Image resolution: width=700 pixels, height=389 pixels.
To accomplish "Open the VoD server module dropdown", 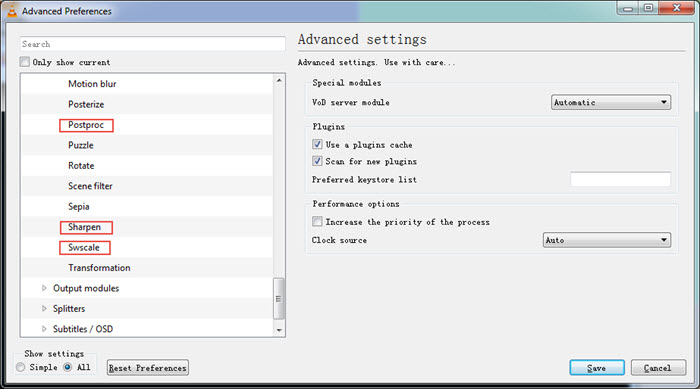I will click(x=610, y=102).
